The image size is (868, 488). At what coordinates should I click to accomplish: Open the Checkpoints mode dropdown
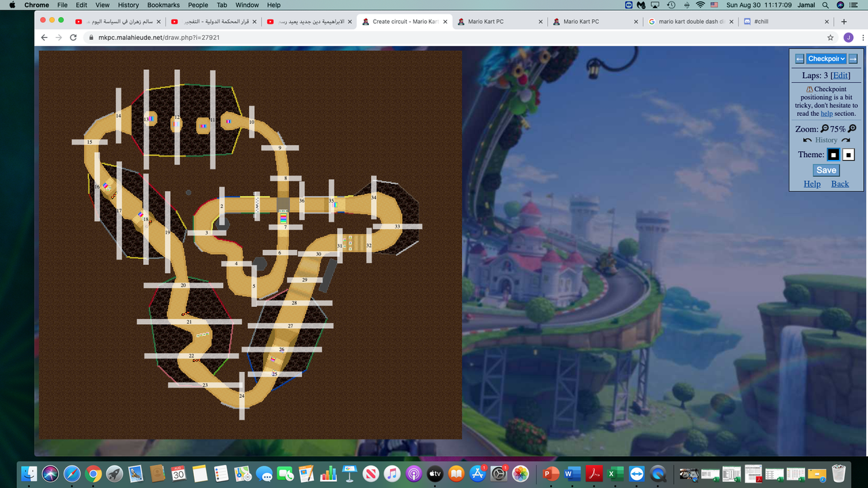point(827,59)
